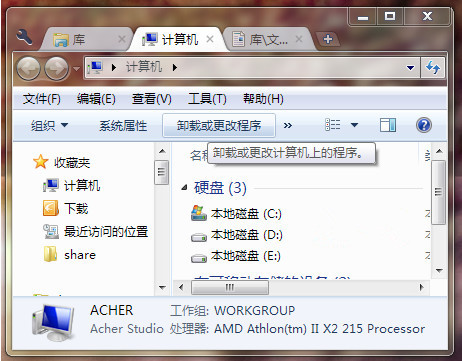The image size is (462, 361).
Task: Close the 计算机 tab
Action: tap(210, 39)
